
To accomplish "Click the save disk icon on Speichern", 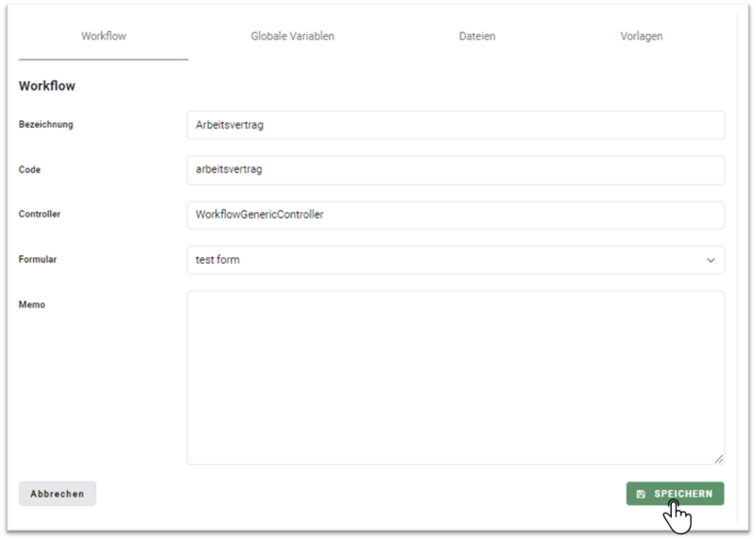I will point(641,494).
